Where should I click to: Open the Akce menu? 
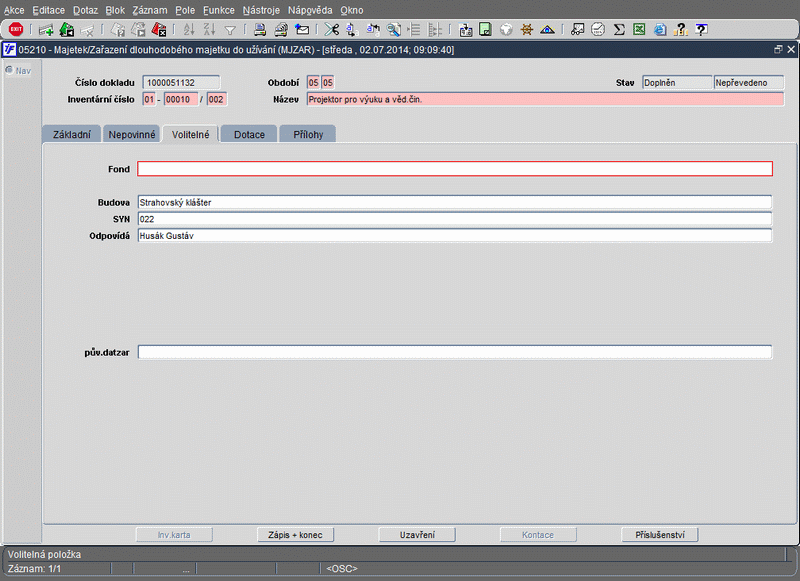coord(14,10)
